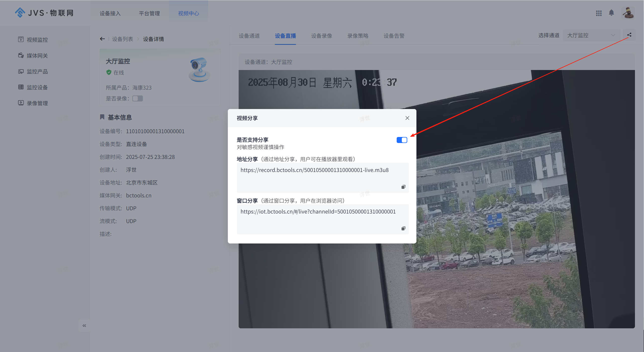Open the 平台管理 menu

(x=149, y=13)
